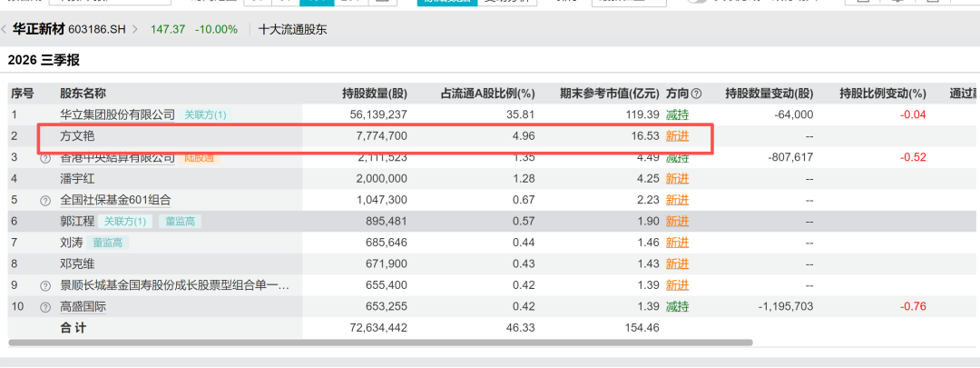Click the question icon on row 3

click(45, 158)
